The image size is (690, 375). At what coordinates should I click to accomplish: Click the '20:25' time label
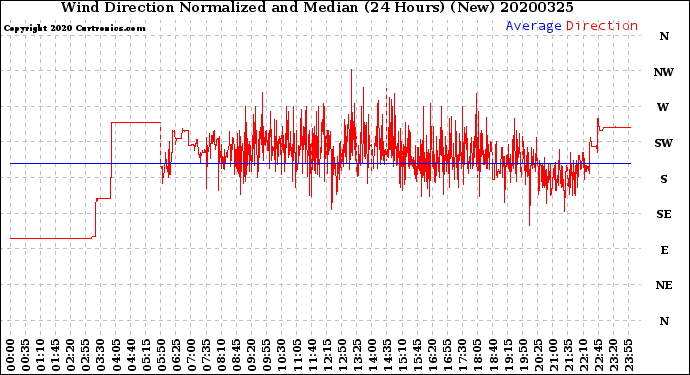click(539, 355)
